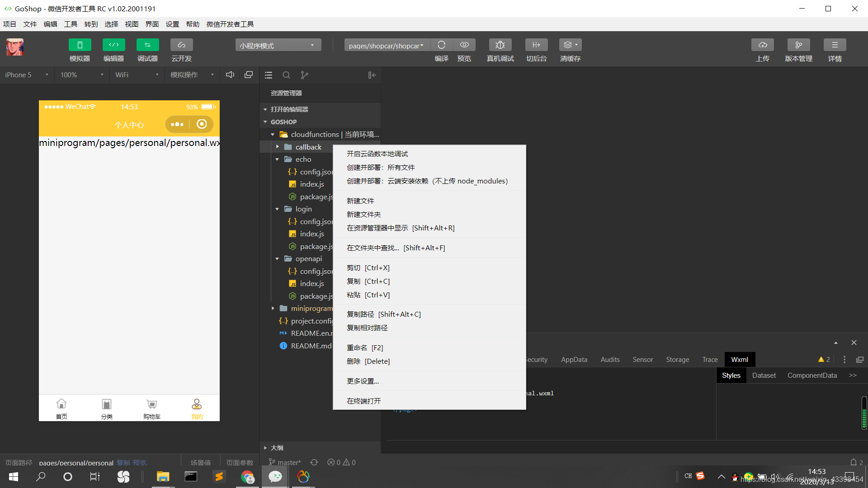Image resolution: width=868 pixels, height=488 pixels.
Task: Click the 复制 link beside page path
Action: coord(123,463)
